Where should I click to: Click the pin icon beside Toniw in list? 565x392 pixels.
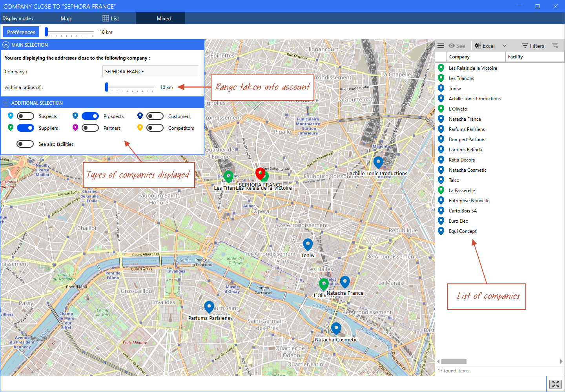[x=441, y=88]
